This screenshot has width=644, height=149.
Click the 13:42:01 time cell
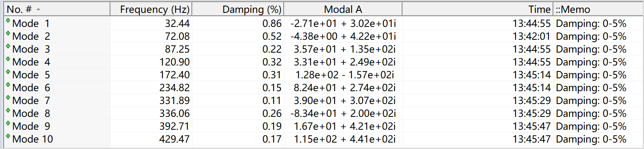pos(531,36)
